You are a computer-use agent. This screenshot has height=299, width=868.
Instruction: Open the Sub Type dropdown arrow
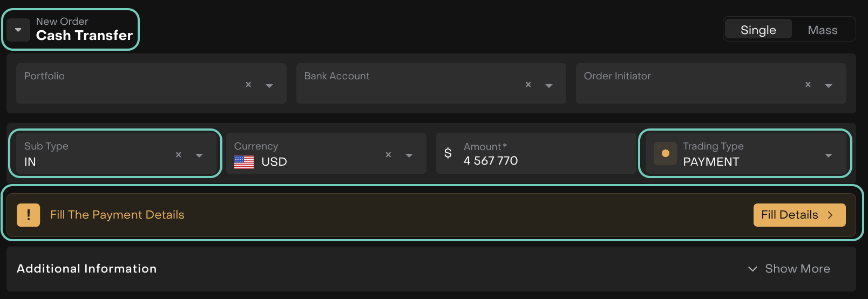[x=199, y=155]
